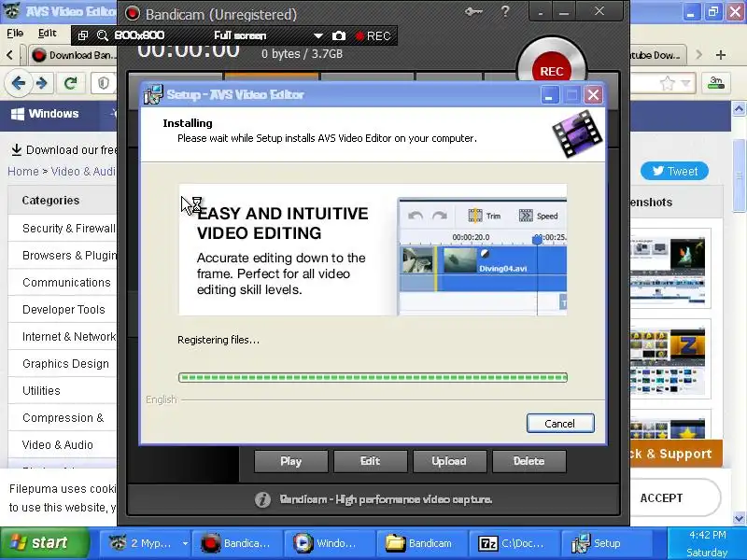Click the setup wizard title bar icon
Viewport: 747px width, 560px height.
153,94
